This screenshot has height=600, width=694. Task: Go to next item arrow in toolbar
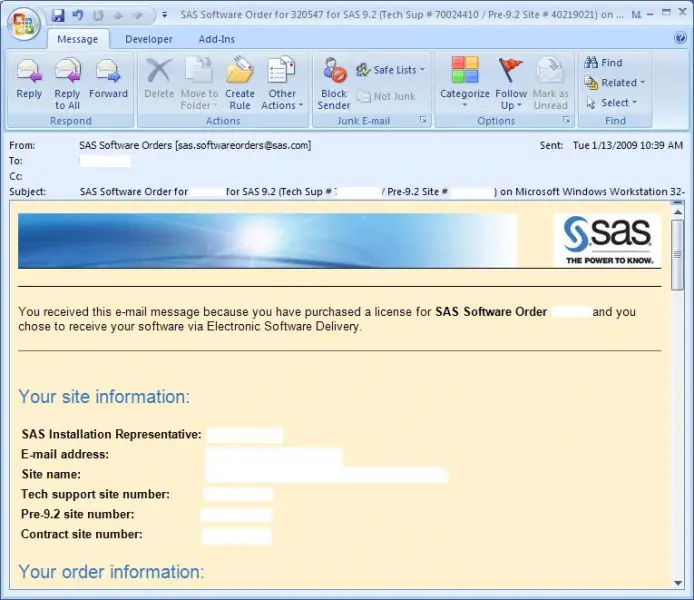tap(138, 16)
